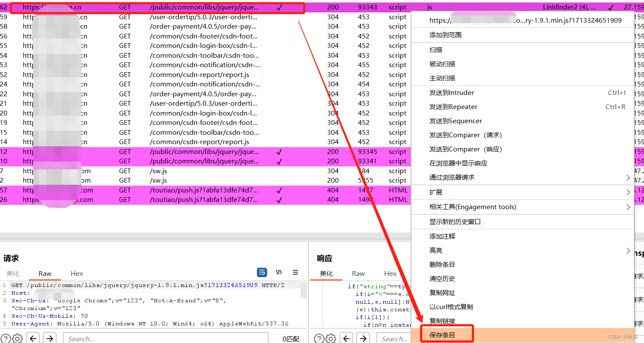Switch response view to Hex tab
The height and width of the screenshot is (343, 644).
(x=390, y=273)
